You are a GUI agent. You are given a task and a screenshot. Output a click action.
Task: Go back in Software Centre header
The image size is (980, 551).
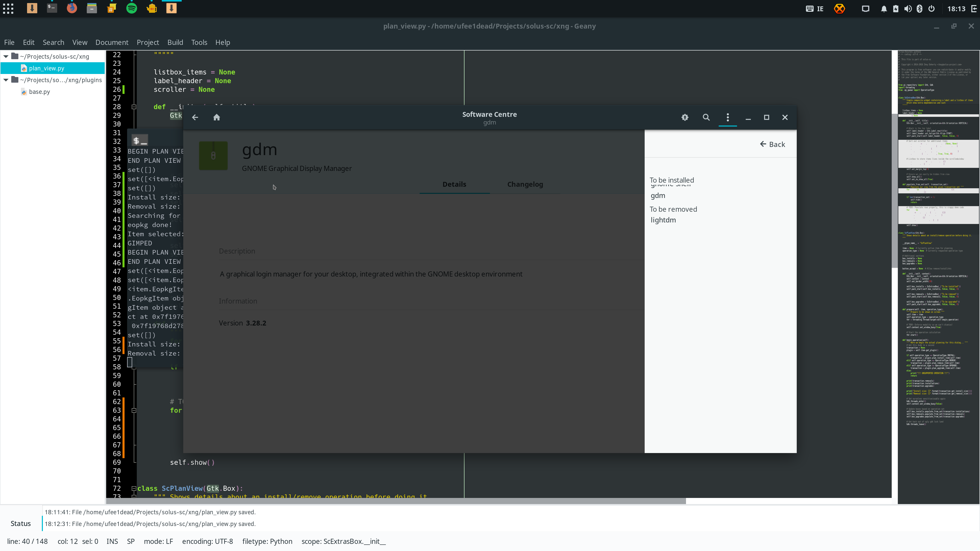pos(195,118)
